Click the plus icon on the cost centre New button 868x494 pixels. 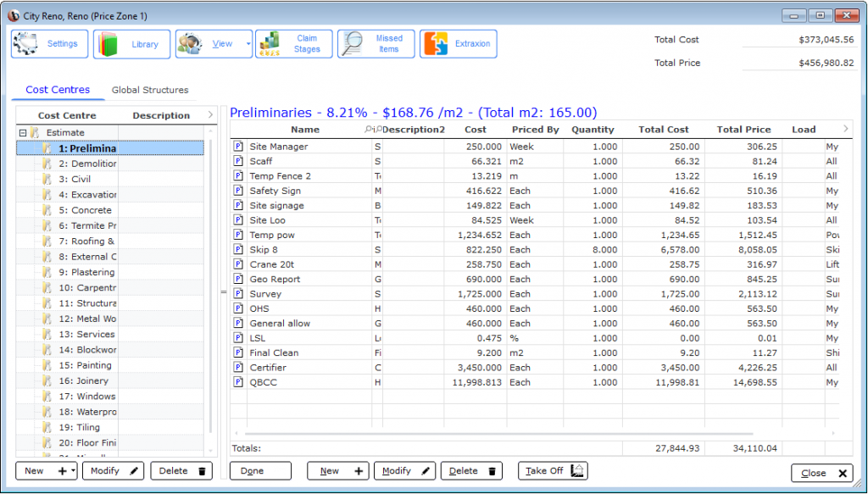pyautogui.click(x=61, y=470)
